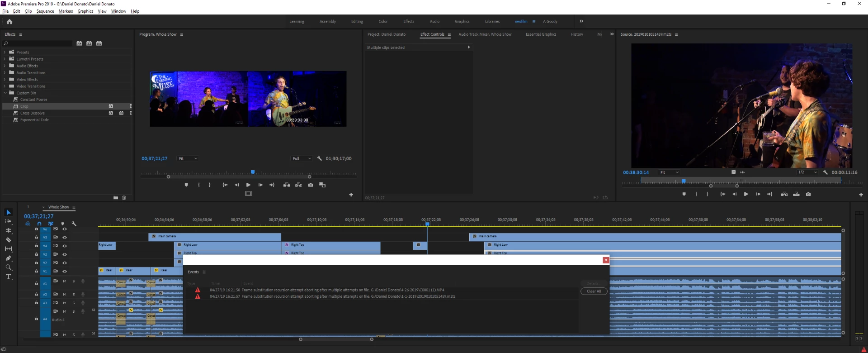The image size is (868, 353).
Task: Open the Graphics menu
Action: tap(85, 11)
